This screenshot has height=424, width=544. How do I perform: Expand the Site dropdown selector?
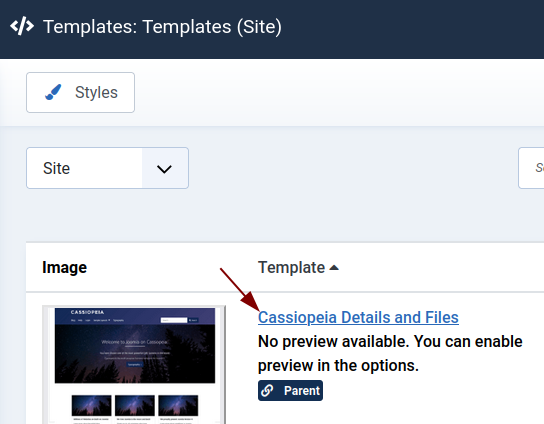pos(108,168)
